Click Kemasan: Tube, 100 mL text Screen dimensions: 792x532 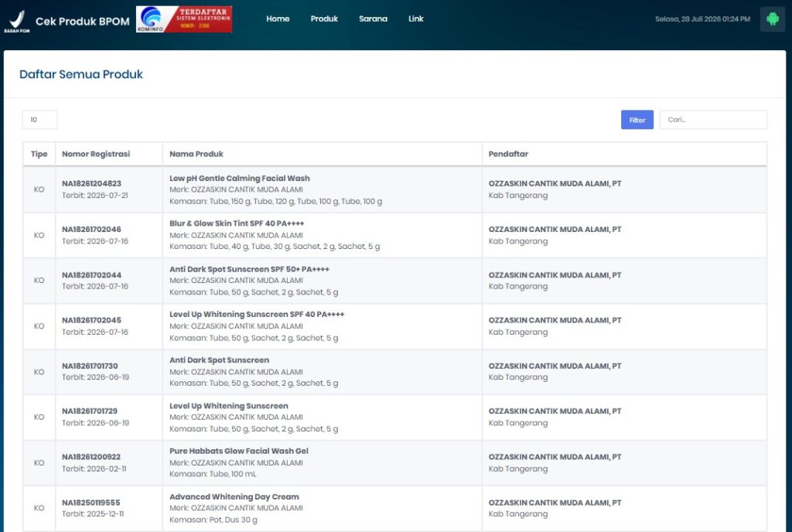click(213, 474)
